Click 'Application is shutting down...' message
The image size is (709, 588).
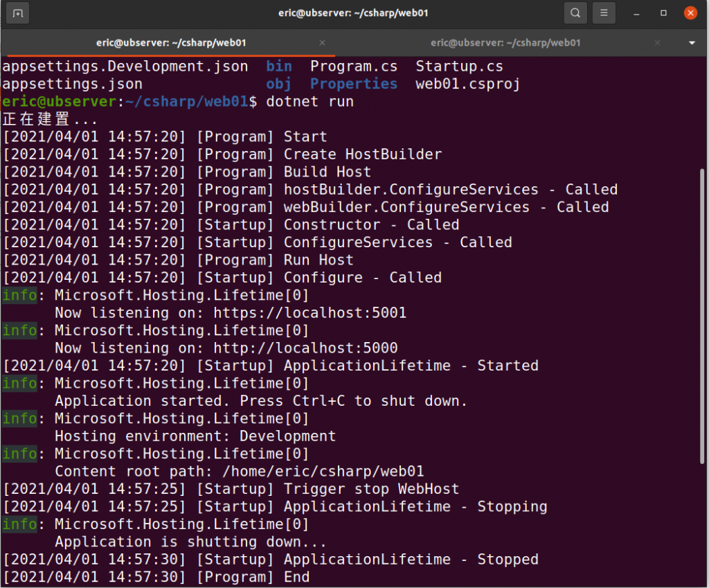pyautogui.click(x=190, y=542)
